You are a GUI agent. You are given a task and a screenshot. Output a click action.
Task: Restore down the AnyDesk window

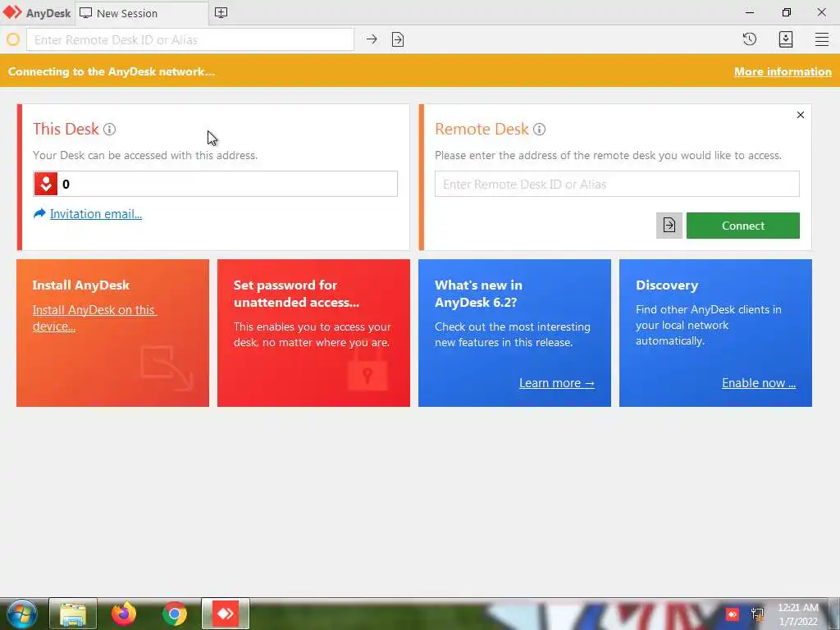click(x=786, y=12)
